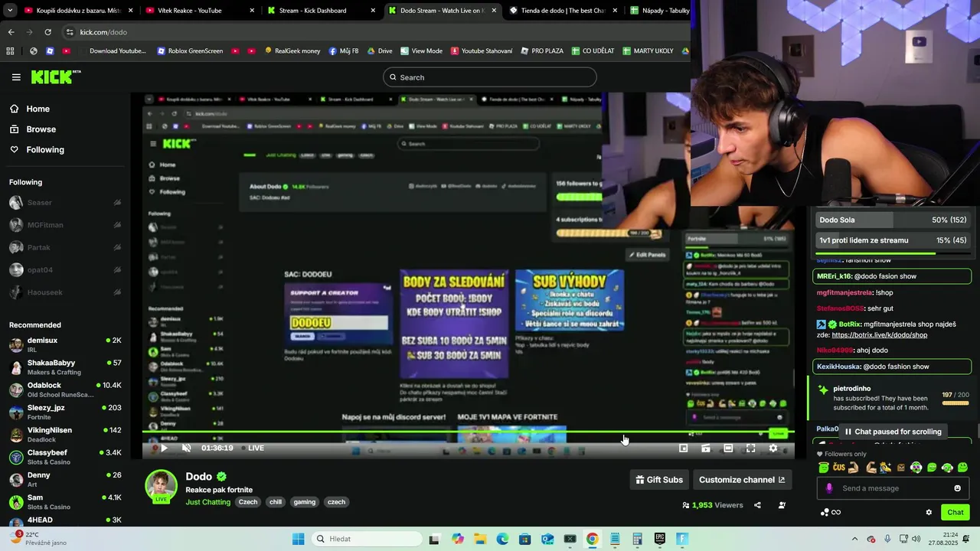Open Seaser in Following list
Viewport: 980px width, 551px height.
click(65, 203)
